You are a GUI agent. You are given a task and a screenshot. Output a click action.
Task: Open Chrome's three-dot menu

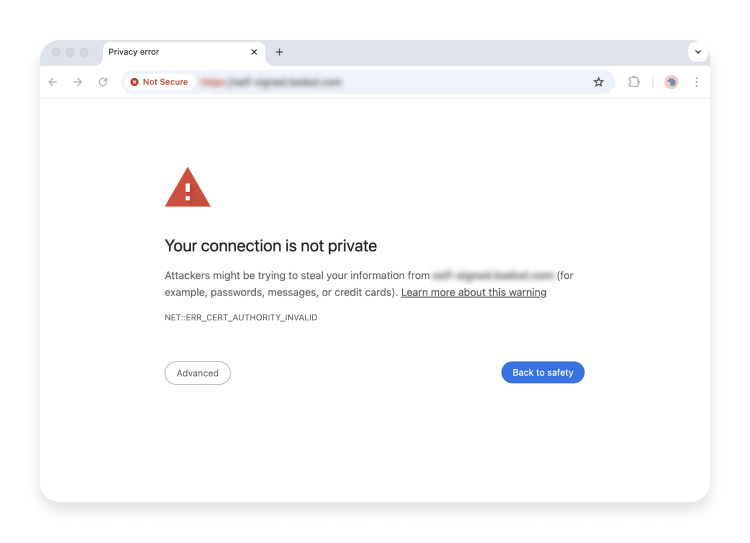(x=696, y=82)
